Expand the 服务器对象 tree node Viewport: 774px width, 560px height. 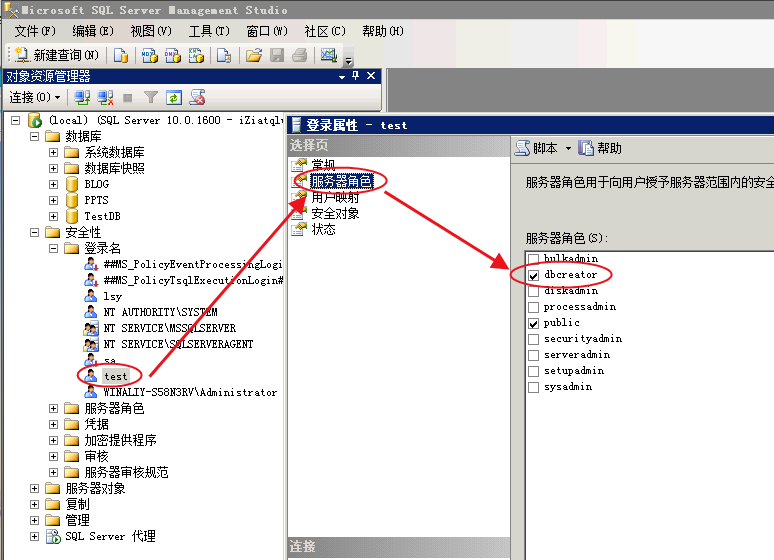click(x=35, y=488)
